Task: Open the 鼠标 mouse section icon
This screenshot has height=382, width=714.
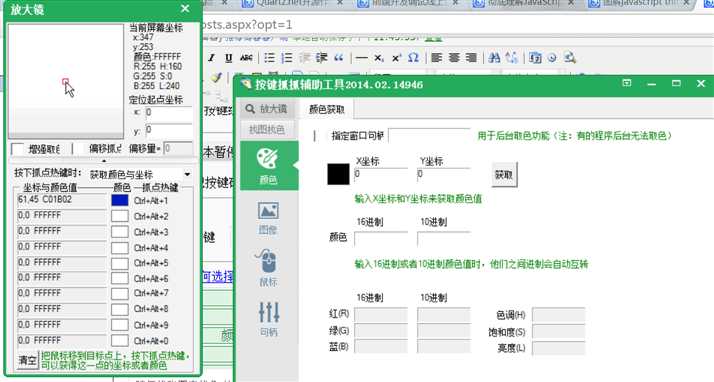Action: [268, 268]
